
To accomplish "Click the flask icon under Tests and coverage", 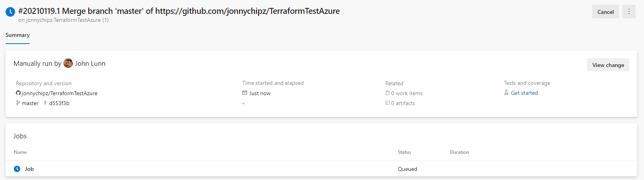I will [x=506, y=93].
